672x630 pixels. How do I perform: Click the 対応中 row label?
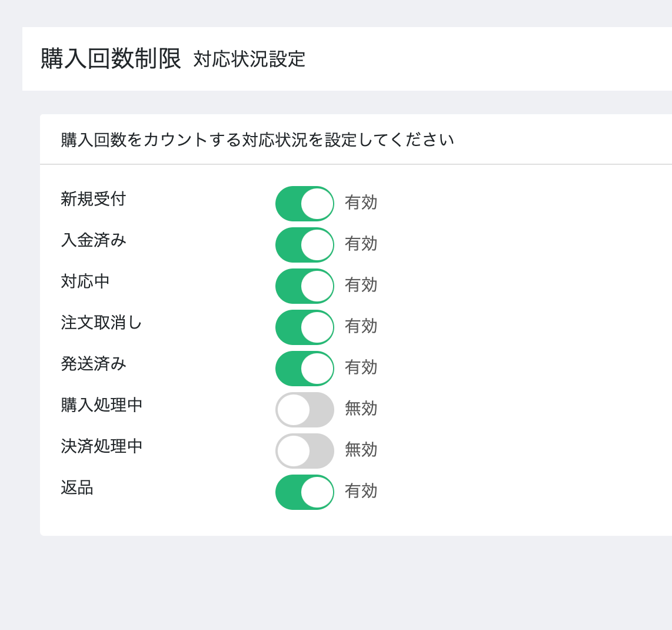point(85,281)
